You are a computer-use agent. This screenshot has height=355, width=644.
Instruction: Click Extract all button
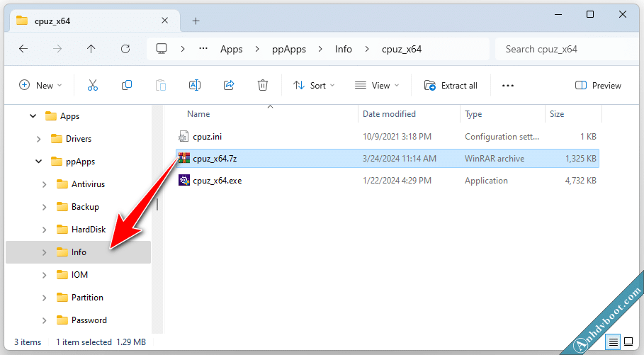coord(451,86)
